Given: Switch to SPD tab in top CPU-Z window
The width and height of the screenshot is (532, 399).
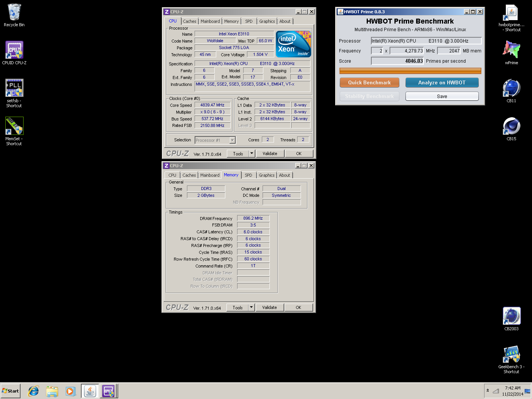Looking at the screenshot, I should 249,21.
